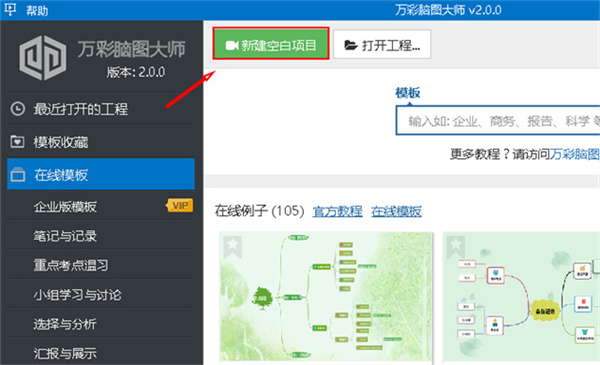The image size is (600, 365).
Task: Open the yellow cloud mind map template
Action: [522, 297]
